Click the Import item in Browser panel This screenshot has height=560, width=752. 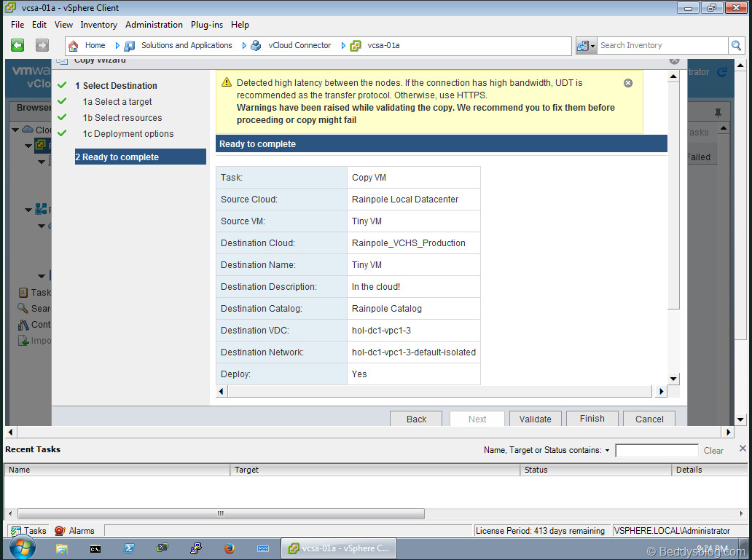[34, 340]
